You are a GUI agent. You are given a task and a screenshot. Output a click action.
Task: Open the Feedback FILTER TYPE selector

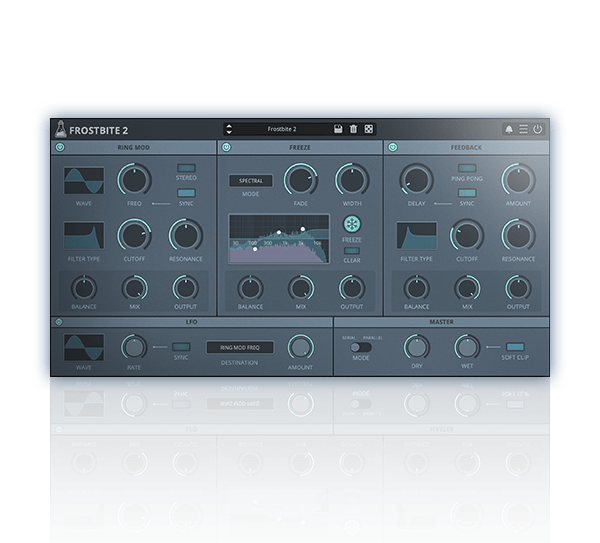click(x=417, y=236)
